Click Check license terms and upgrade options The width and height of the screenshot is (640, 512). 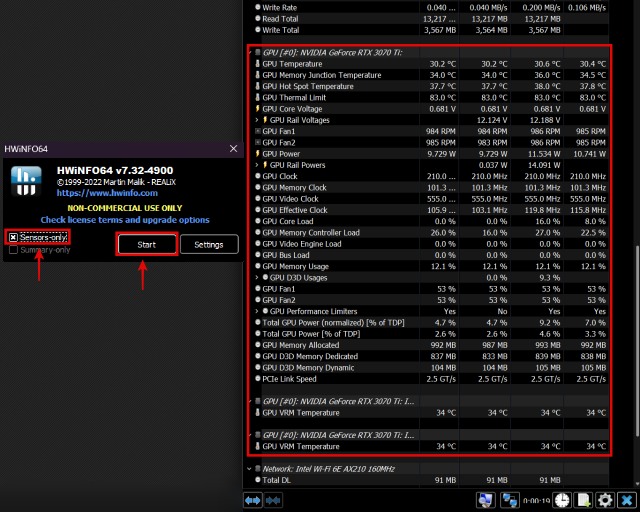125,219
